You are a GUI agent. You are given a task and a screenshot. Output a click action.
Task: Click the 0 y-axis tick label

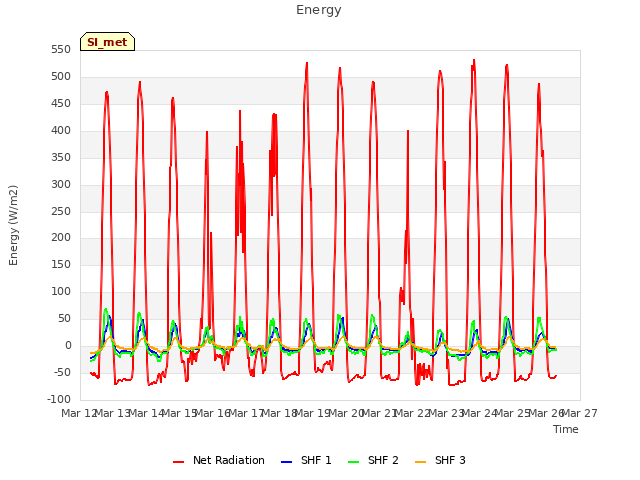[68, 345]
